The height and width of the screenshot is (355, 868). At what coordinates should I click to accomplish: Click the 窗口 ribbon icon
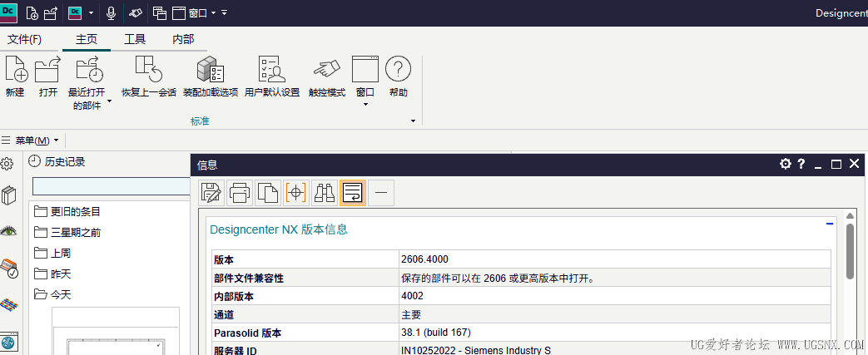(365, 69)
